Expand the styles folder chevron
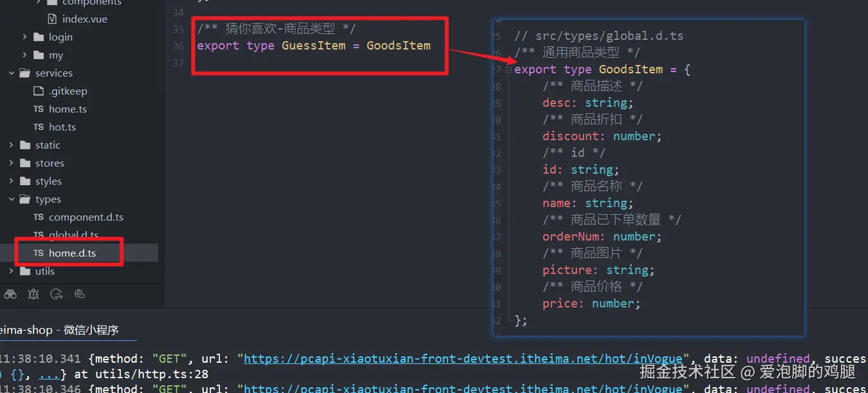The height and width of the screenshot is (393, 868). (12, 181)
